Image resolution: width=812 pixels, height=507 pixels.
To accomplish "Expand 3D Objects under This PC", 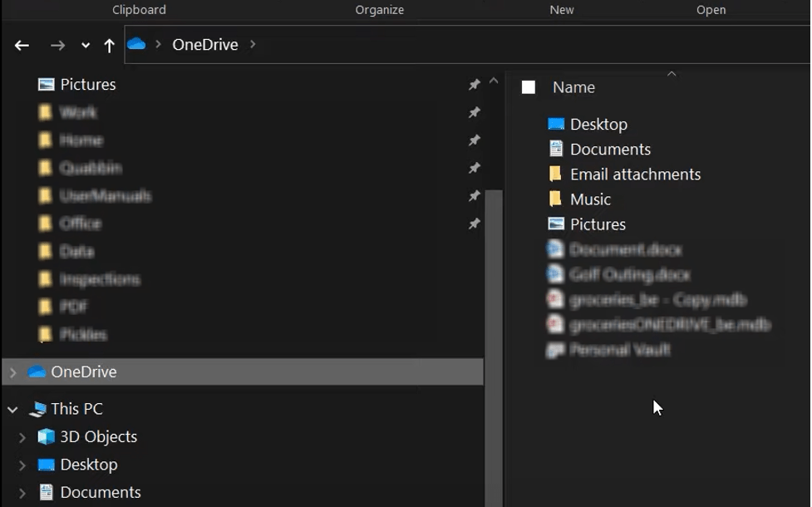I will [22, 437].
